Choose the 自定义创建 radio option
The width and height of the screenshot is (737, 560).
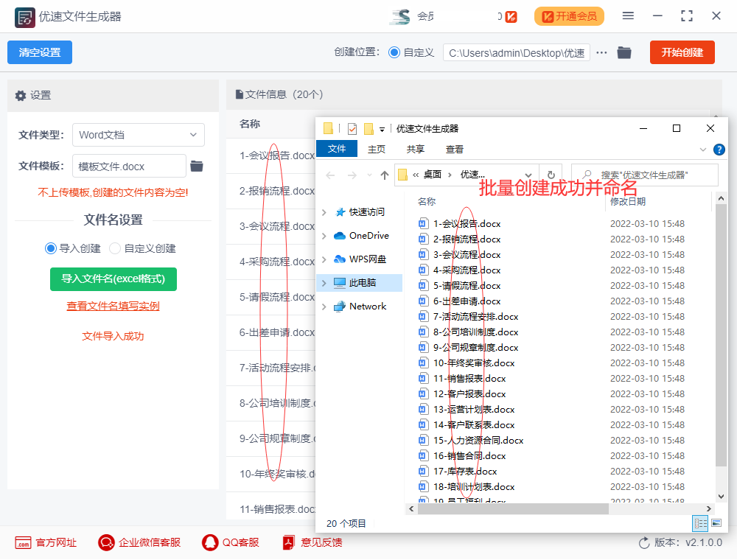click(116, 248)
